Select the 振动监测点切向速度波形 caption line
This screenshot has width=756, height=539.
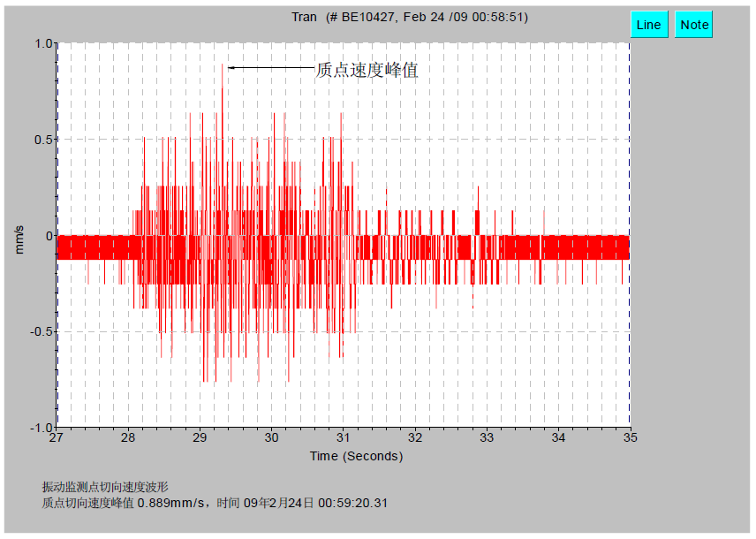pyautogui.click(x=105, y=487)
